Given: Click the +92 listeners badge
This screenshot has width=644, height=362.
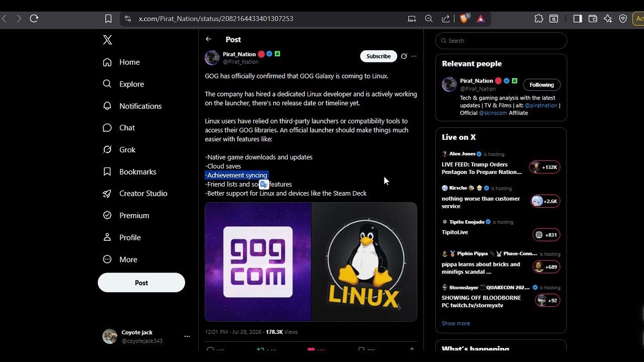Looking at the screenshot, I should 547,301.
